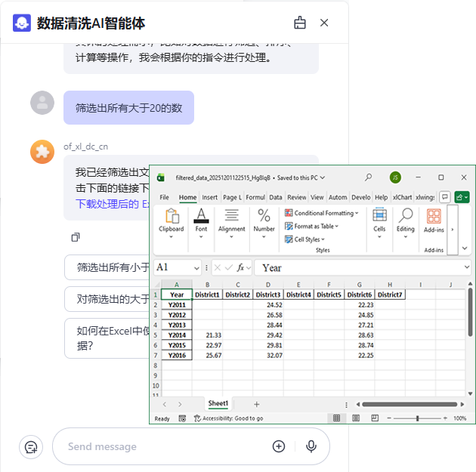476x472 pixels.
Task: Click the formula bar cancel X icon
Action: [x=218, y=267]
